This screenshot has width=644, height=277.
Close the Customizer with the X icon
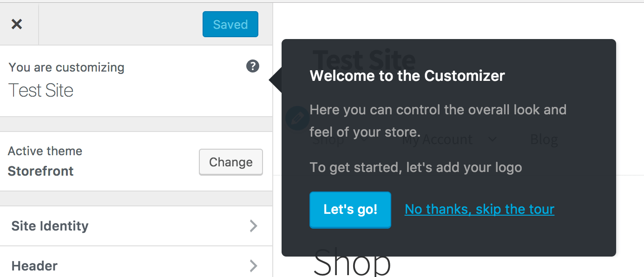[x=18, y=24]
